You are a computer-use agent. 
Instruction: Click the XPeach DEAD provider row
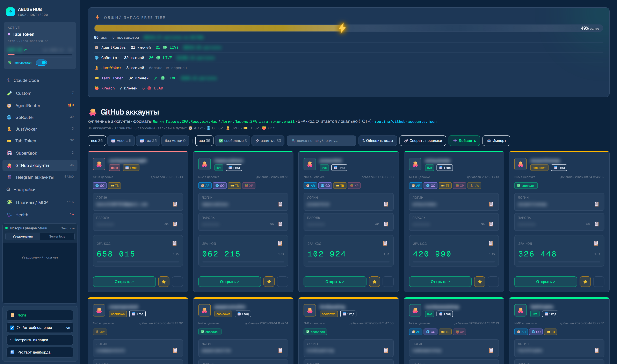[348, 88]
